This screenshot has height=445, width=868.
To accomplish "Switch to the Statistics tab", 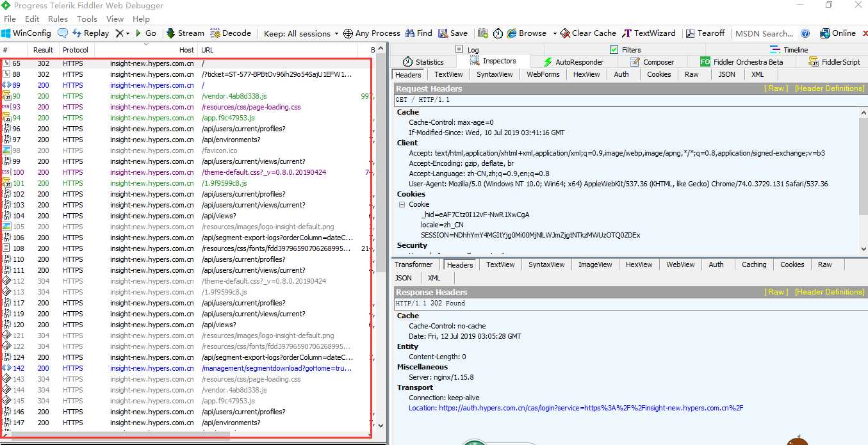I will coord(423,62).
